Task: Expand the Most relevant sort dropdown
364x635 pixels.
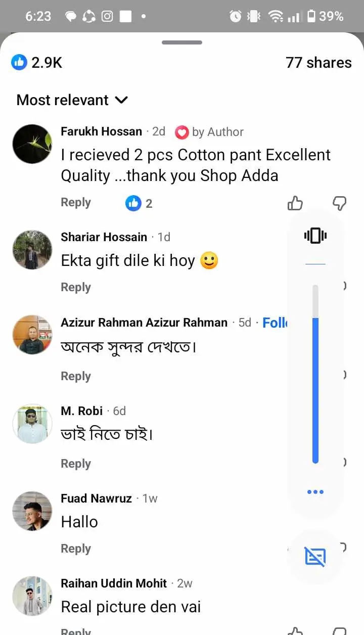Action: click(x=72, y=100)
